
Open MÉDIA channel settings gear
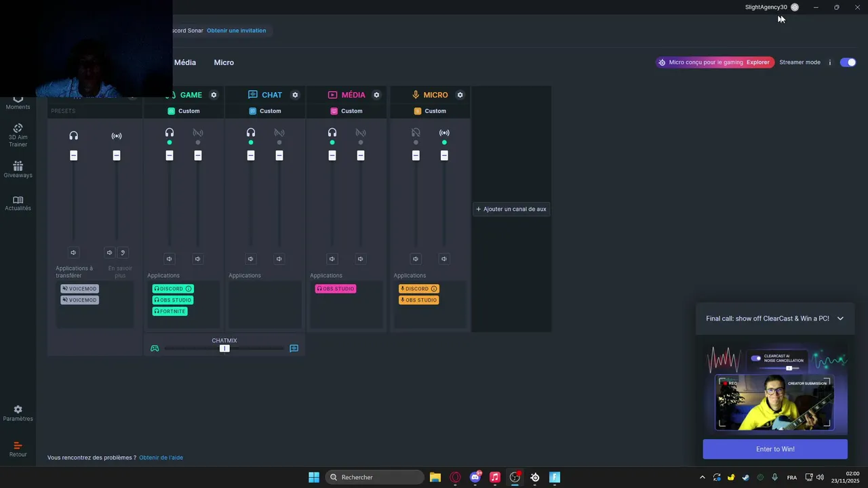pos(376,95)
